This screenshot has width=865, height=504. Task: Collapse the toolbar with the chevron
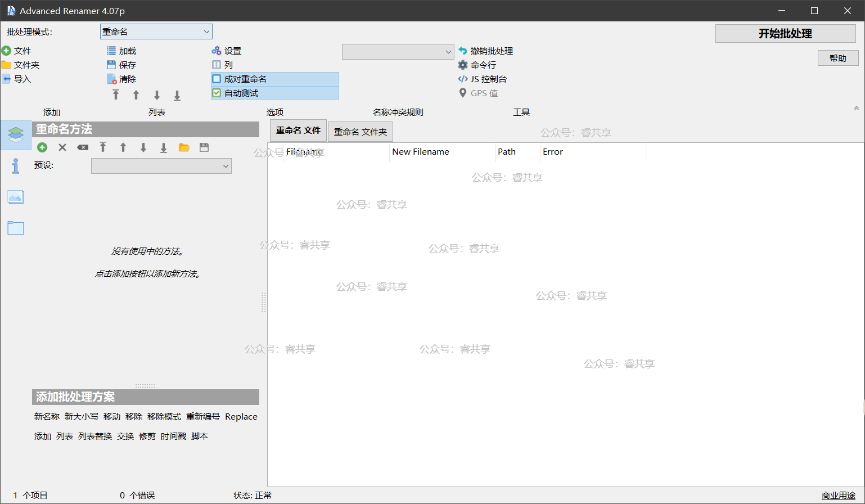pos(857,108)
